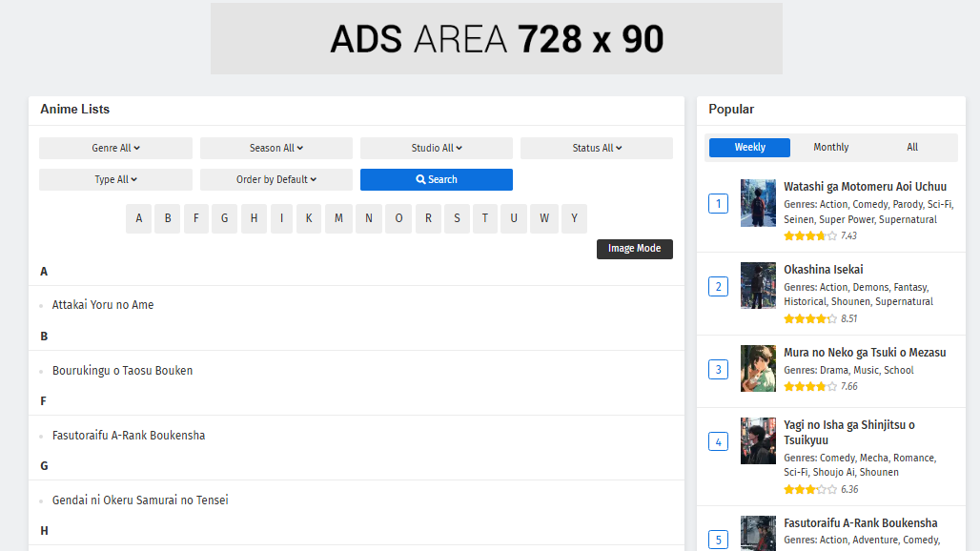980x551 pixels.
Task: Jump to letter T section
Action: (485, 218)
